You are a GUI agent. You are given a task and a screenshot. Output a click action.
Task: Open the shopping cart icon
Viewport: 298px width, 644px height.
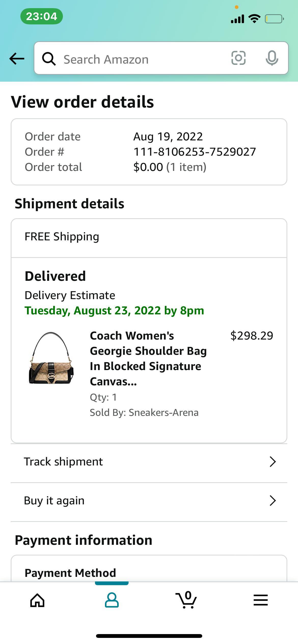click(x=186, y=600)
